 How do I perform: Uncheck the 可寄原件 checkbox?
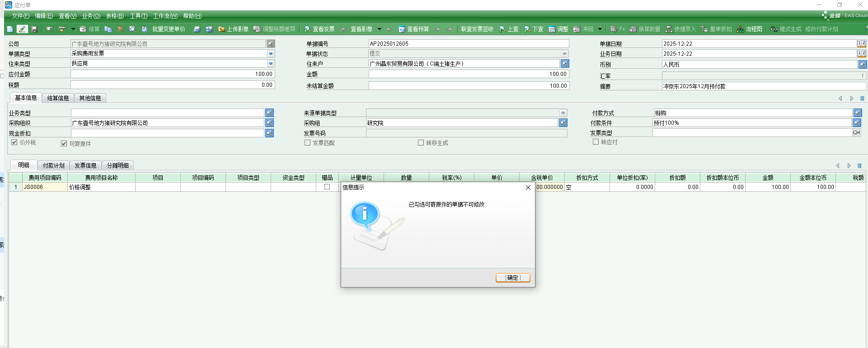click(64, 143)
